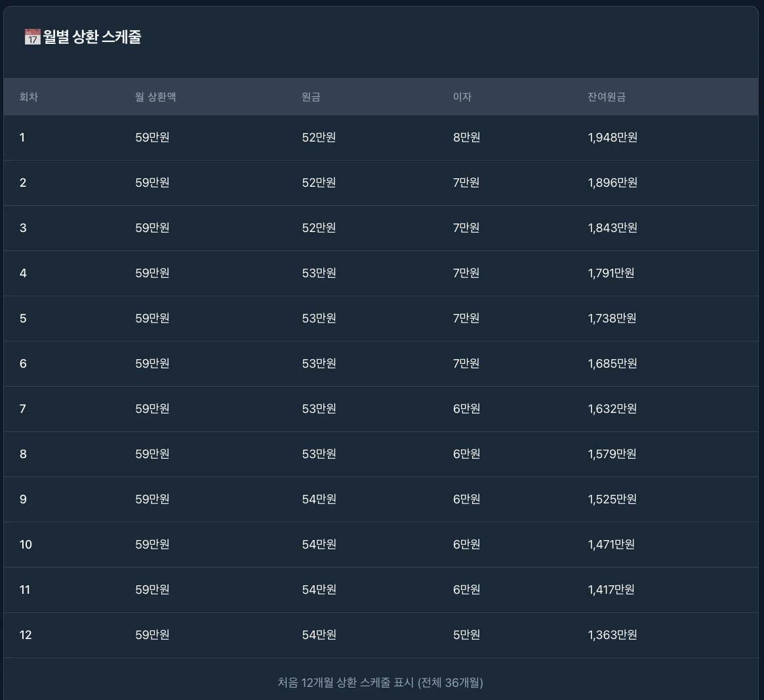
Task: Click installment number 12 in 회차 column
Action: pyautogui.click(x=26, y=635)
